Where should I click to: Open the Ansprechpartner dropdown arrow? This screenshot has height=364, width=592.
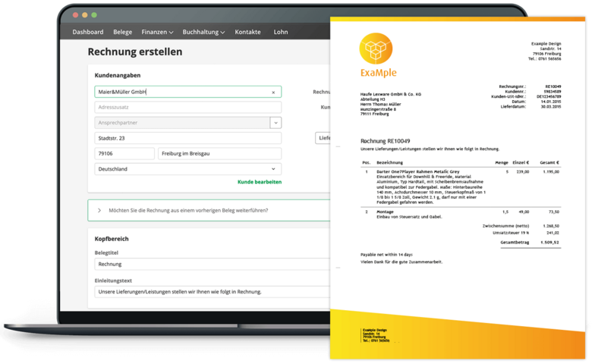(276, 123)
